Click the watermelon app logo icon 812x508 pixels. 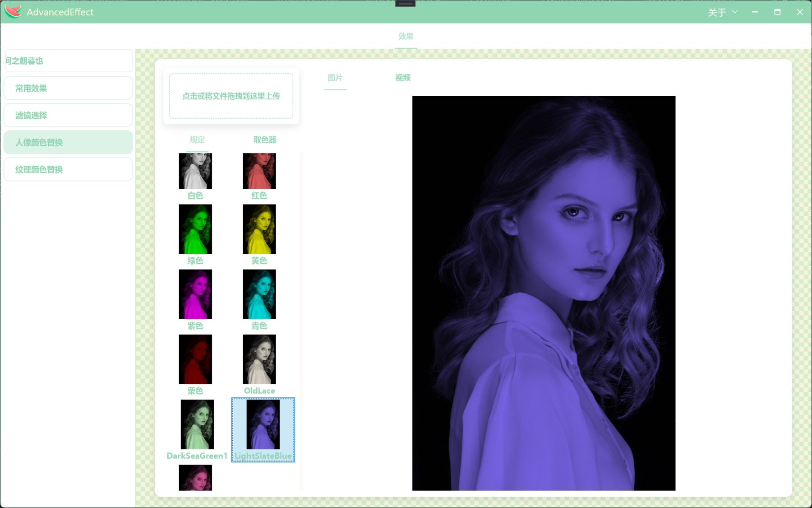(13, 12)
